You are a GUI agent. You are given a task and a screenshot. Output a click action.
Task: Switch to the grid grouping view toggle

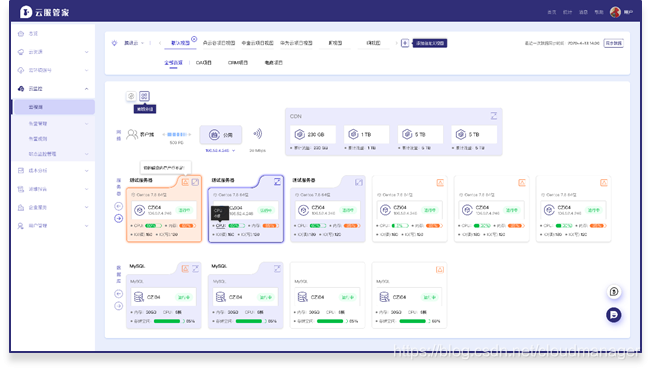(x=144, y=96)
